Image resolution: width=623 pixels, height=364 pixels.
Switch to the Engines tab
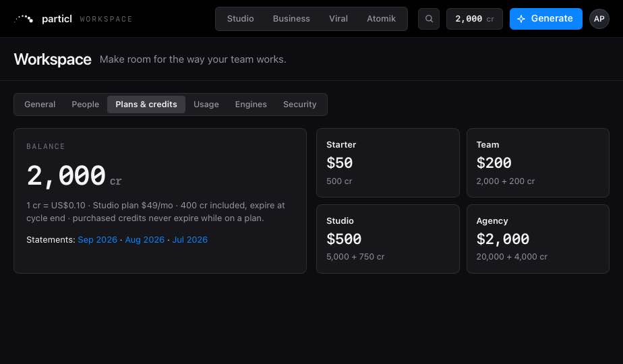click(251, 104)
